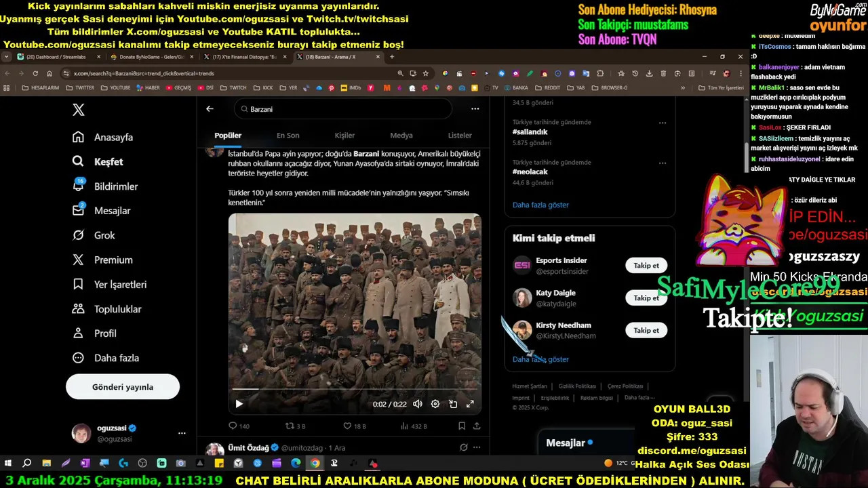Open YOUTUBE bookmarks folder
Viewport: 868px width, 488px height.
tap(115, 87)
